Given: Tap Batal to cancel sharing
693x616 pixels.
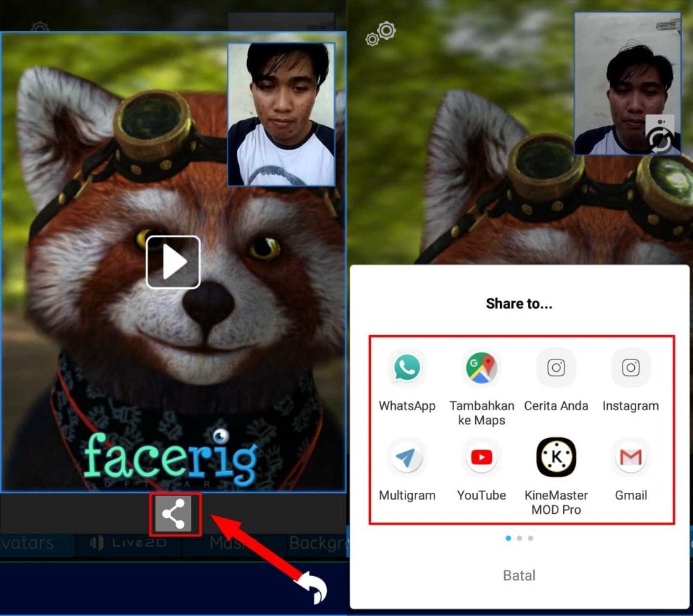Looking at the screenshot, I should tap(519, 575).
